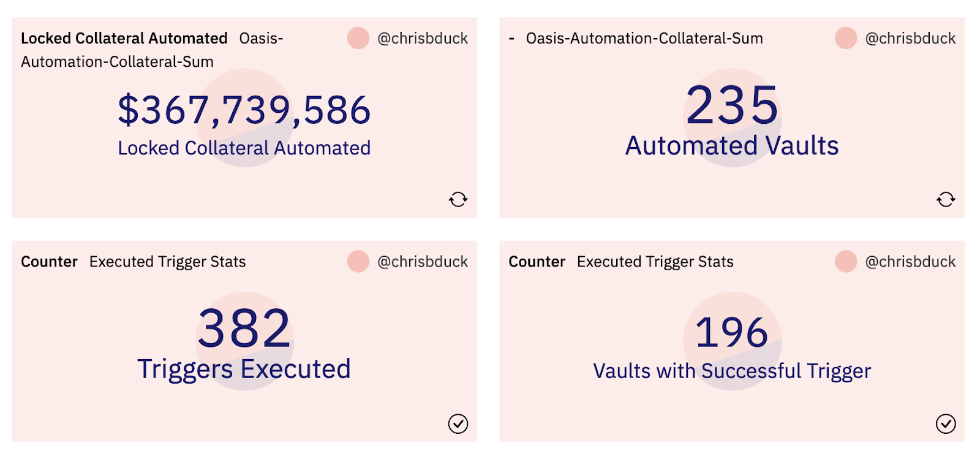
Task: Click the $367,739,586 counter value
Action: click(244, 110)
